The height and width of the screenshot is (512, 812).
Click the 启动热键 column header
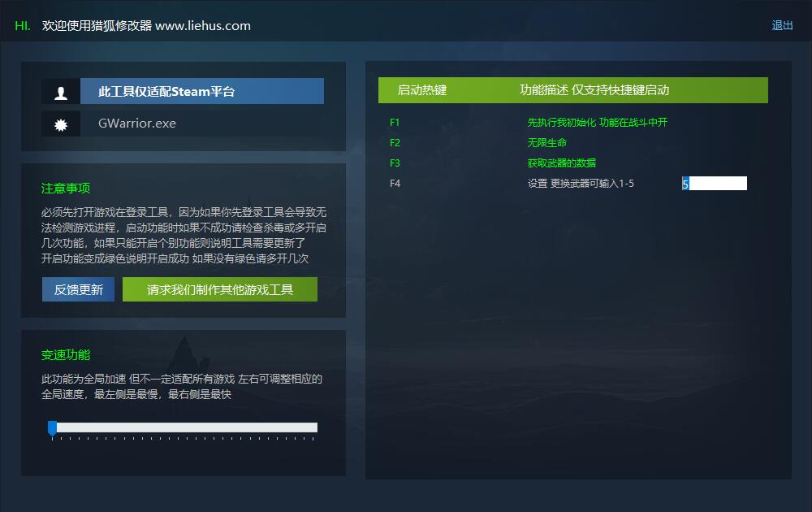click(x=422, y=90)
